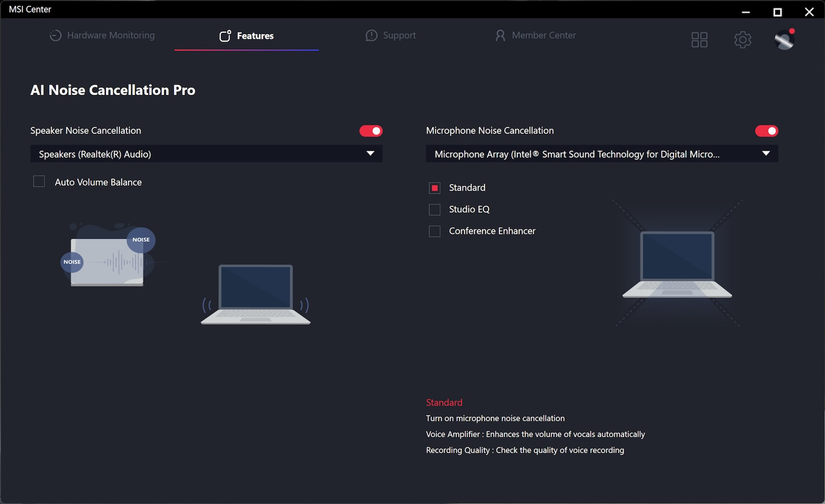Click the Studio EQ label text
Image resolution: width=825 pixels, height=504 pixels.
469,209
